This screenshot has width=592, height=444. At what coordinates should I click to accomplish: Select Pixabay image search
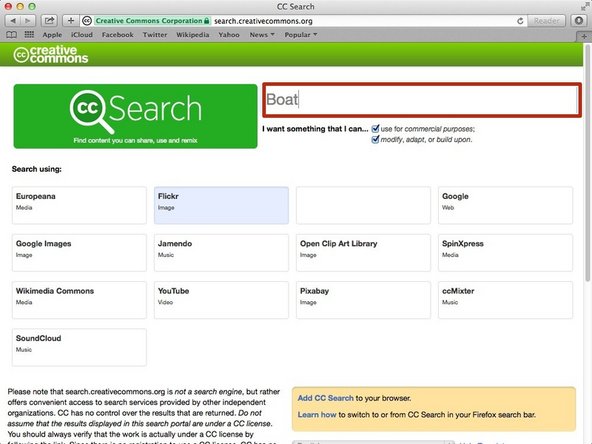tap(363, 300)
